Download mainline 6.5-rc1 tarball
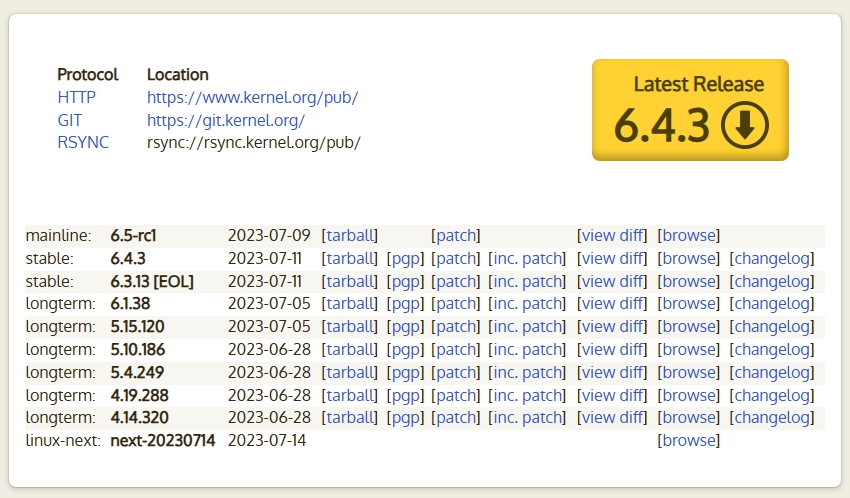The width and height of the screenshot is (850, 498). (350, 236)
